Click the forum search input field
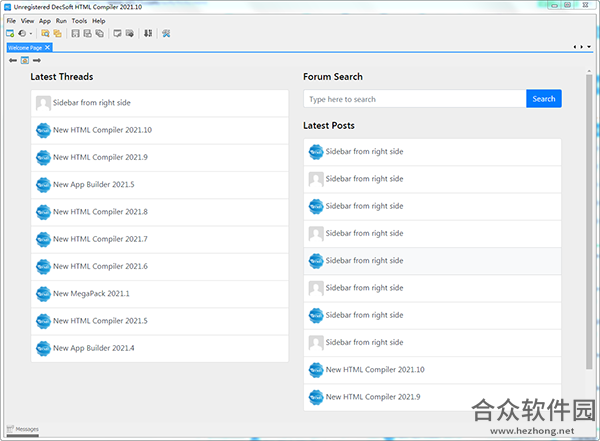 [415, 99]
